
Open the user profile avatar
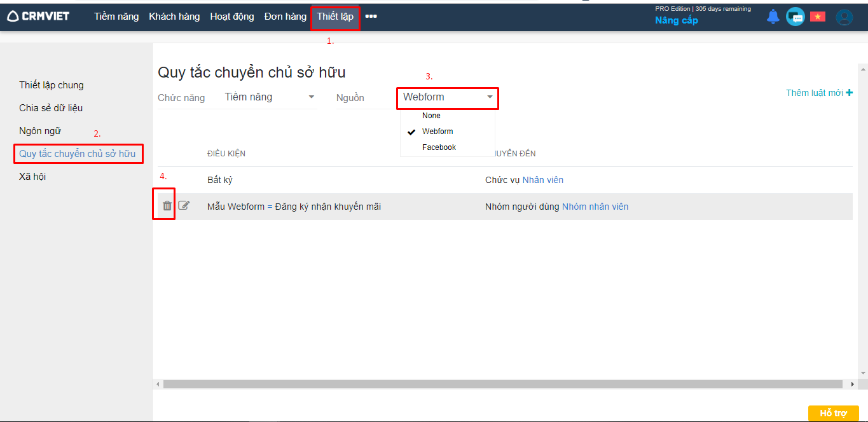pyautogui.click(x=844, y=17)
